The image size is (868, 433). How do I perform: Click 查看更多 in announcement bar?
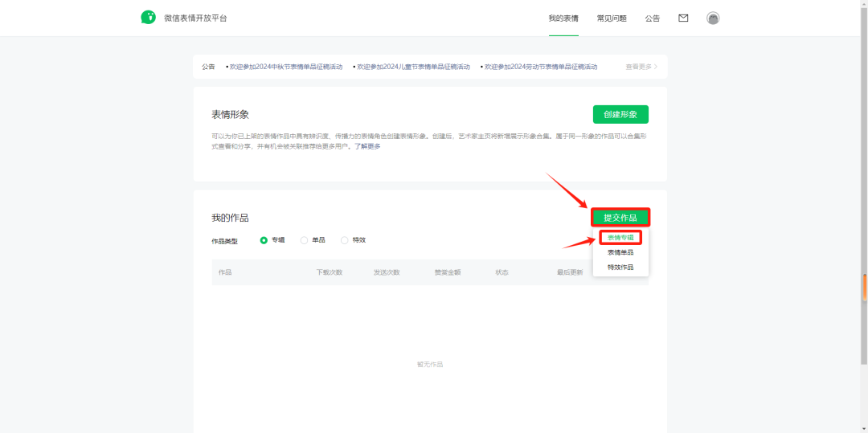[641, 67]
